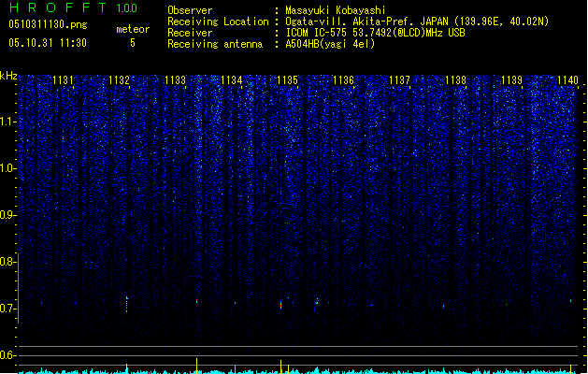Click the 1.1 kHz frequency axis label
Image resolution: width=588 pixels, height=374 pixels.
coord(8,122)
